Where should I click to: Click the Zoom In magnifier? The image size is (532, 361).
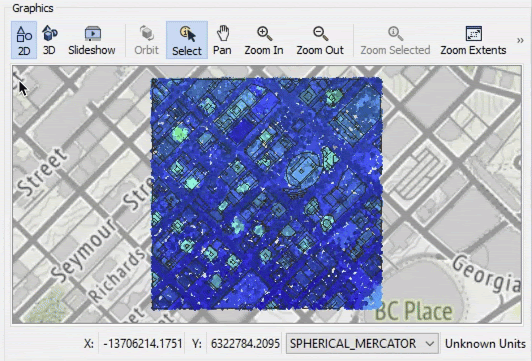tap(264, 40)
